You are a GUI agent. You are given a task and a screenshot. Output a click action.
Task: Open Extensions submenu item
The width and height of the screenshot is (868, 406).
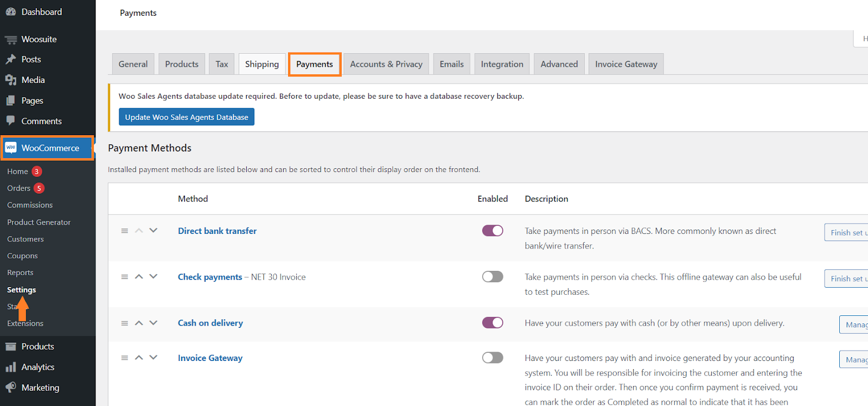(x=25, y=323)
